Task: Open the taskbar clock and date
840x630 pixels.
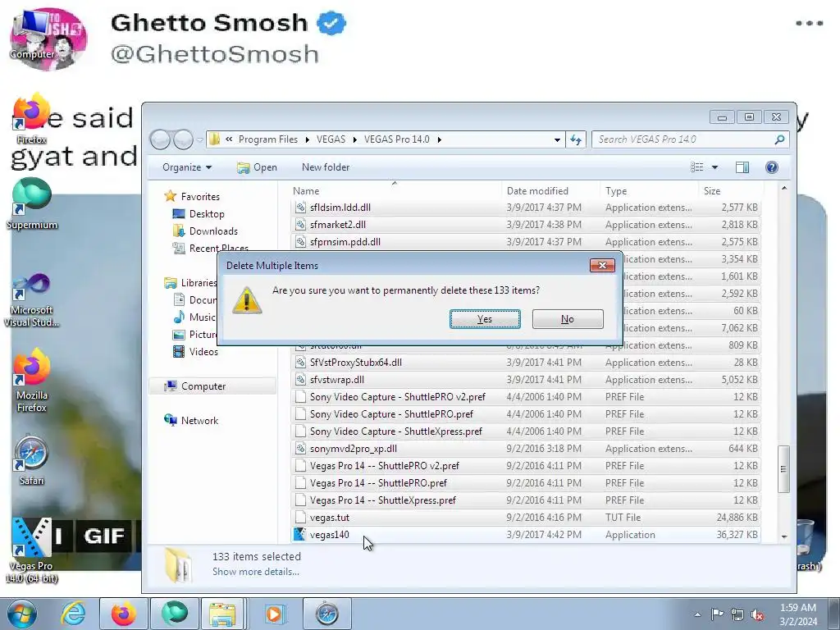Action: pyautogui.click(x=798, y=614)
